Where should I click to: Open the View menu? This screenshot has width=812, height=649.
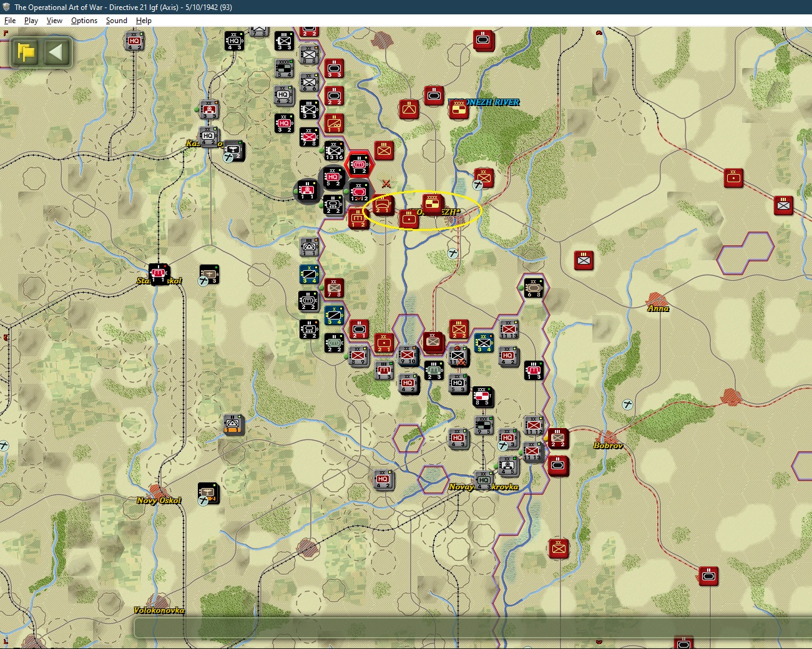point(54,21)
